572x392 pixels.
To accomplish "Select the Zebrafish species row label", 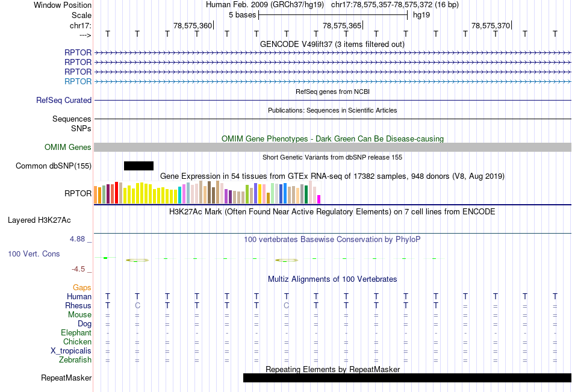I will point(75,359).
